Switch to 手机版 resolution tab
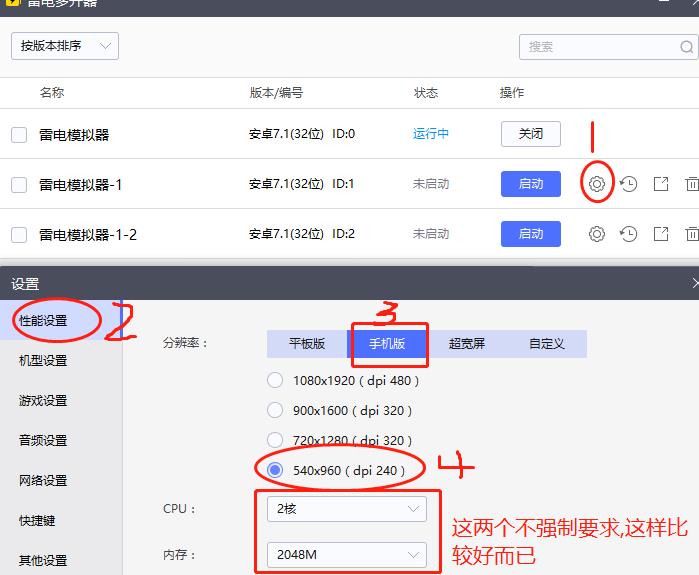 pos(388,343)
